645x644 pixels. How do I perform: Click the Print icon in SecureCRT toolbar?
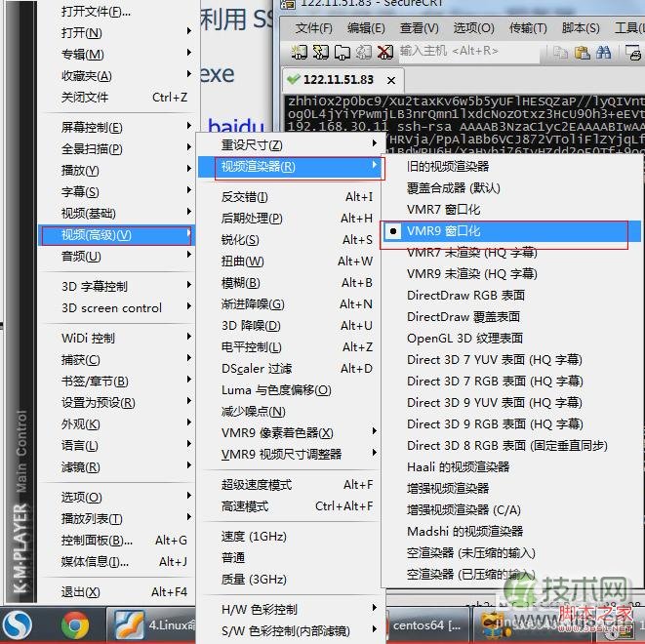click(x=635, y=52)
